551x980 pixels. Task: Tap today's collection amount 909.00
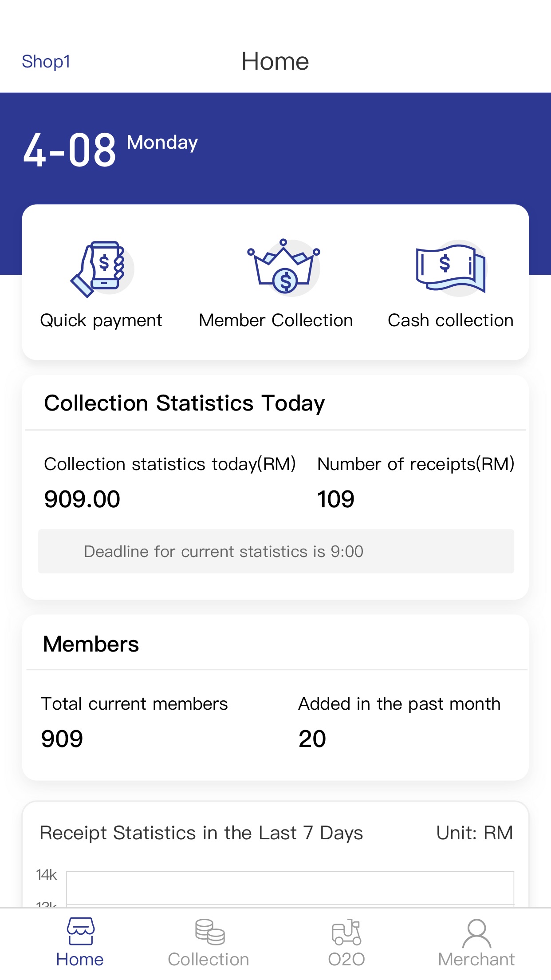click(x=82, y=499)
